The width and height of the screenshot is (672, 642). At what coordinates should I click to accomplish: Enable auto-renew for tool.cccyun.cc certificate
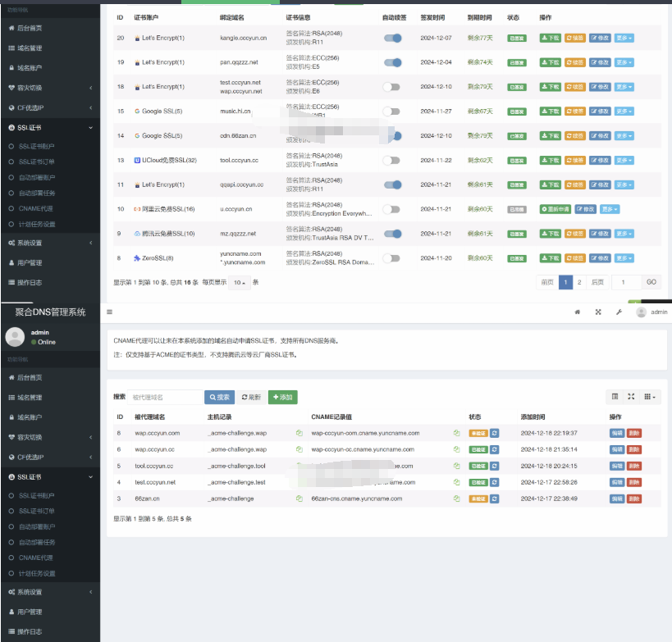coord(392,161)
